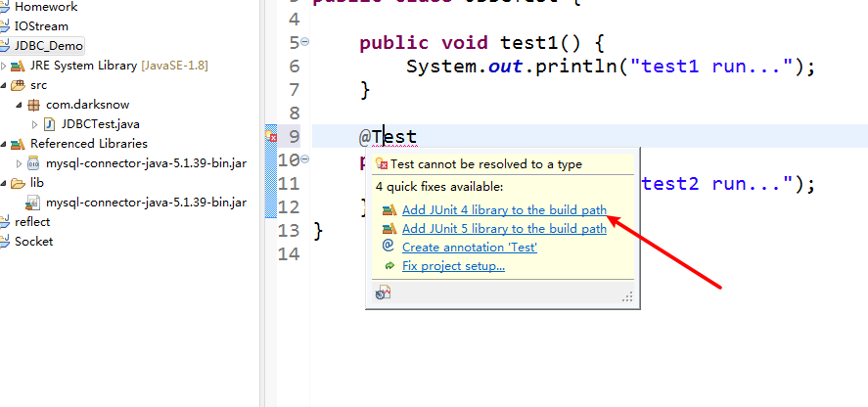Choose Create annotation 'Test' quick fix
868x407 pixels.
[470, 247]
